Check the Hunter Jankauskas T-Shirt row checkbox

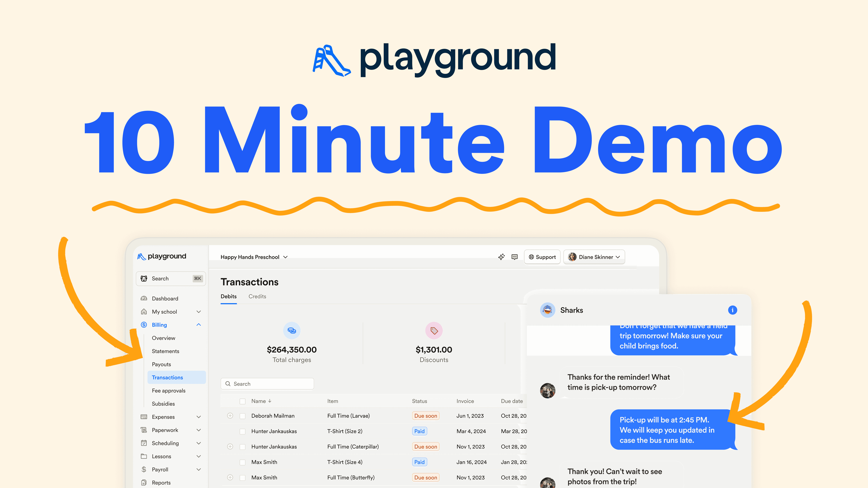(243, 431)
